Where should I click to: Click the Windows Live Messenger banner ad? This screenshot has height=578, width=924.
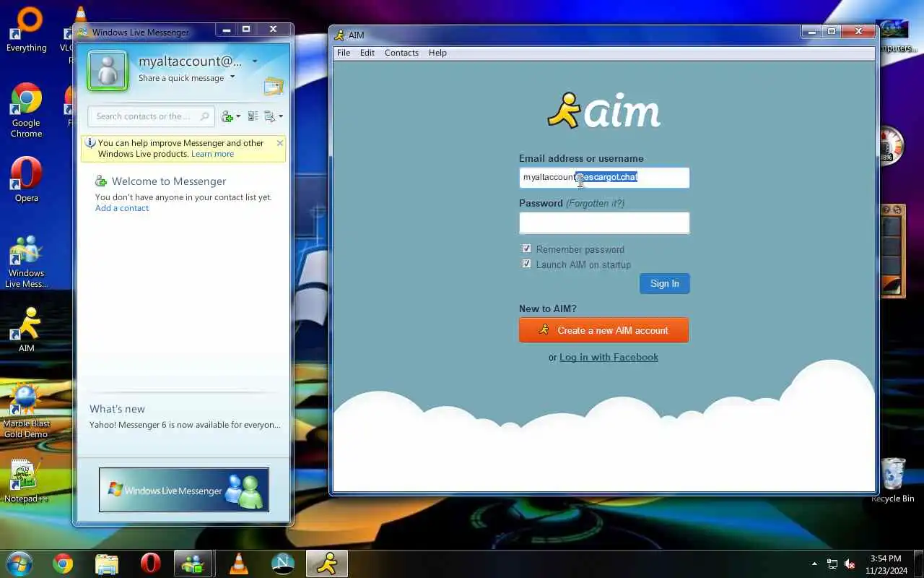coord(184,490)
